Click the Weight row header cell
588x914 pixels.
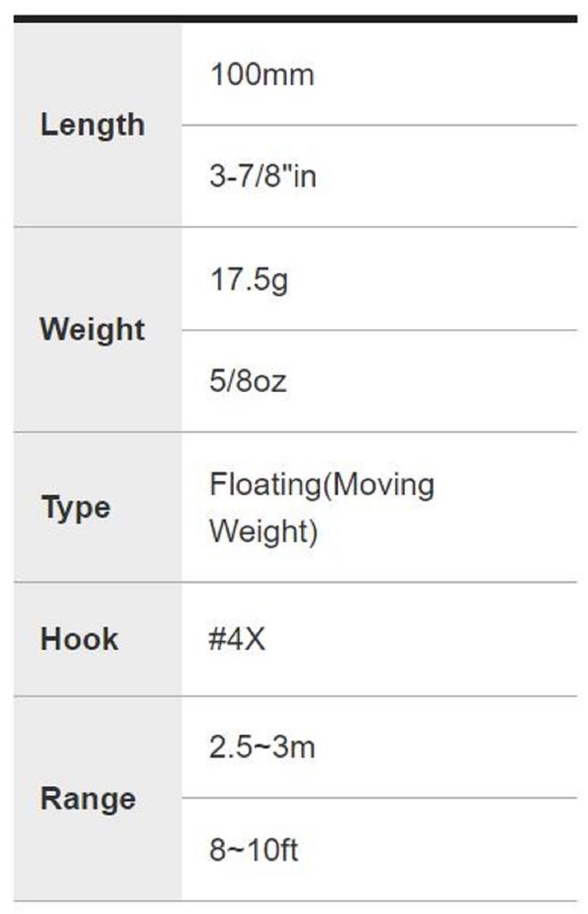(92, 330)
